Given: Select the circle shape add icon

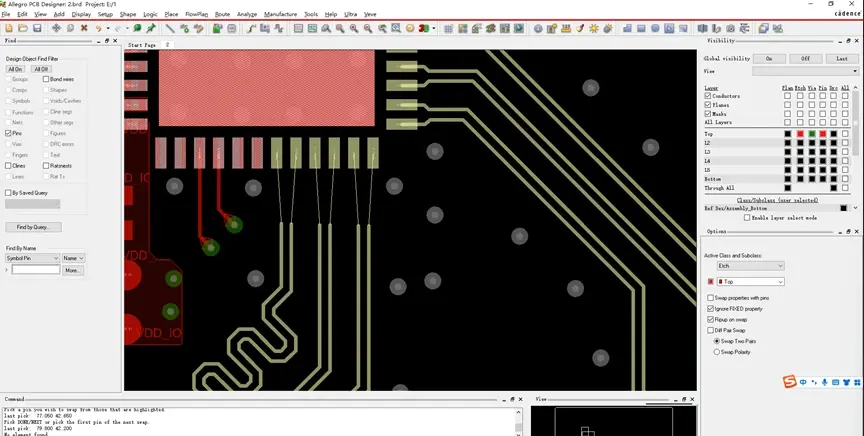Looking at the screenshot, I should tap(655, 28).
